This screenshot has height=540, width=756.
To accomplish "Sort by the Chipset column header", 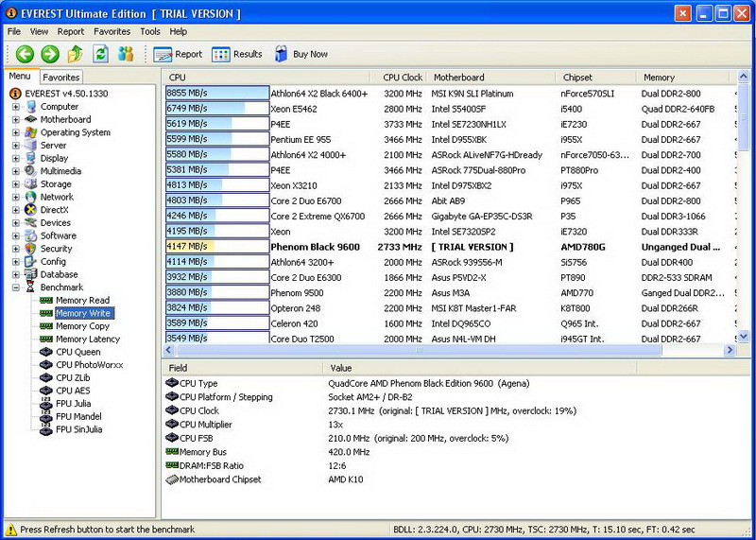I will (596, 78).
